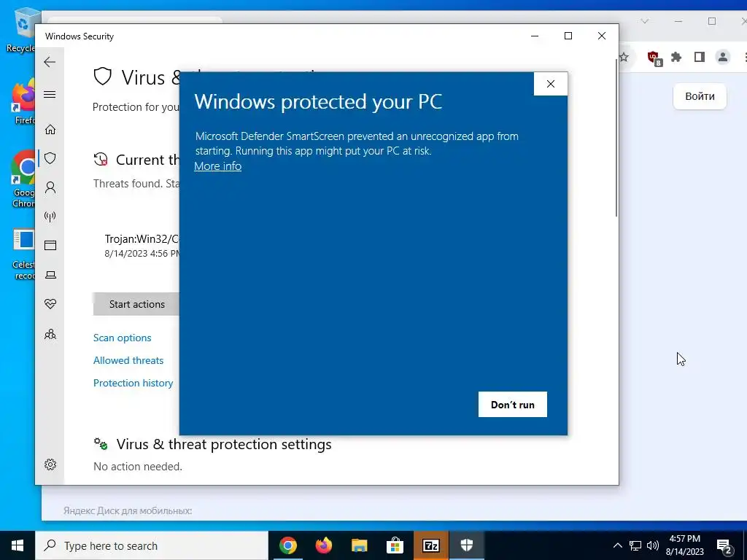
Task: Open Chrome extensions puzzle icon
Action: pyautogui.click(x=676, y=57)
